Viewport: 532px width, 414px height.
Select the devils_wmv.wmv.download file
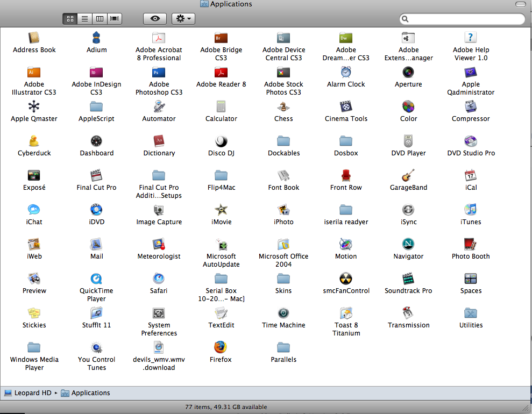click(x=159, y=347)
